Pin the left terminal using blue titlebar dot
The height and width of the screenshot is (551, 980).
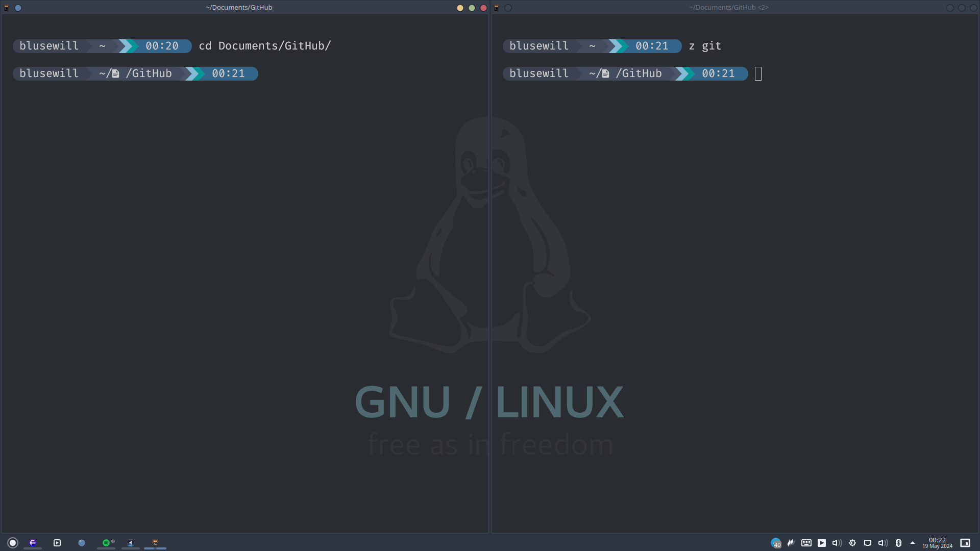point(18,8)
